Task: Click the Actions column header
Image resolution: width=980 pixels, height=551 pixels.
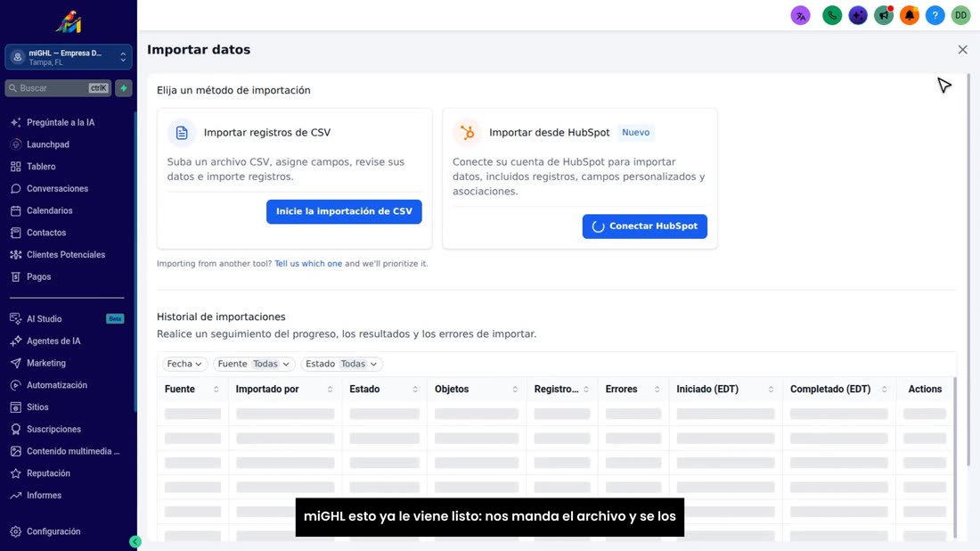Action: point(925,389)
